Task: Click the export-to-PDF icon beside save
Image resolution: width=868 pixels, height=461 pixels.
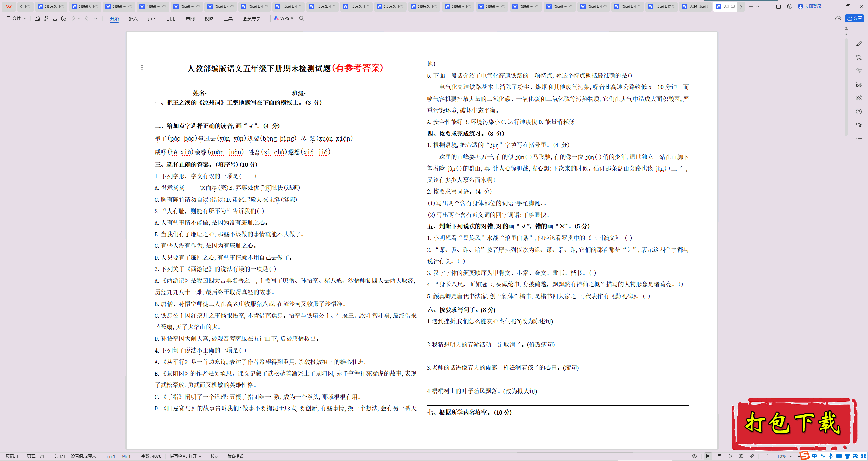Action: [x=46, y=18]
